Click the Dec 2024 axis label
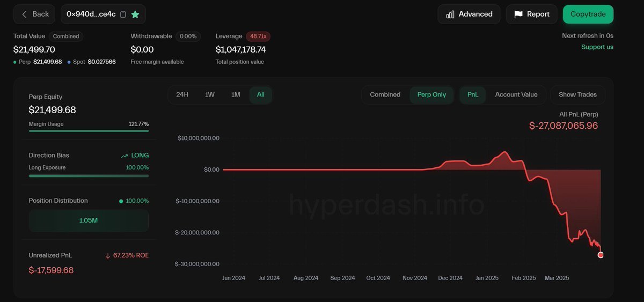This screenshot has height=302, width=644. point(450,278)
